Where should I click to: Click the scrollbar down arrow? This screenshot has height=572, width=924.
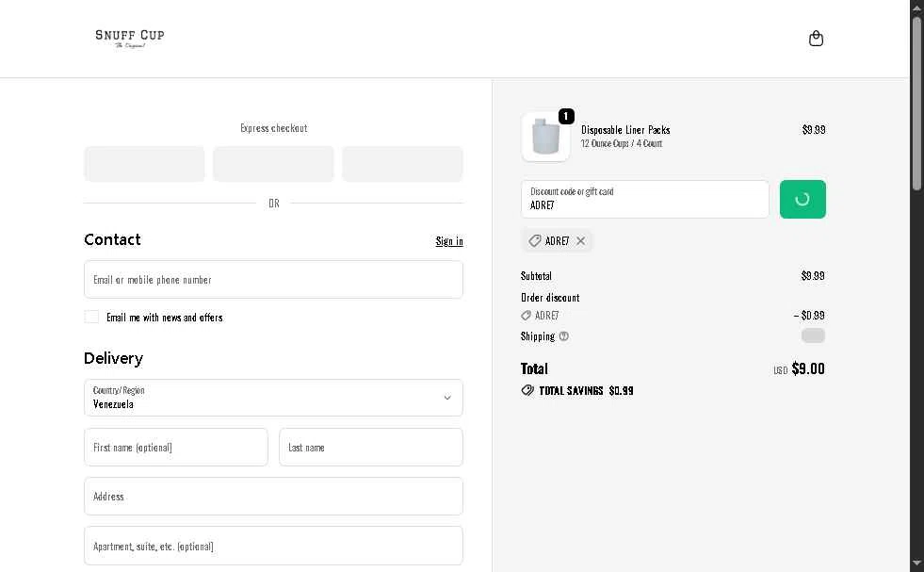pyautogui.click(x=916, y=564)
